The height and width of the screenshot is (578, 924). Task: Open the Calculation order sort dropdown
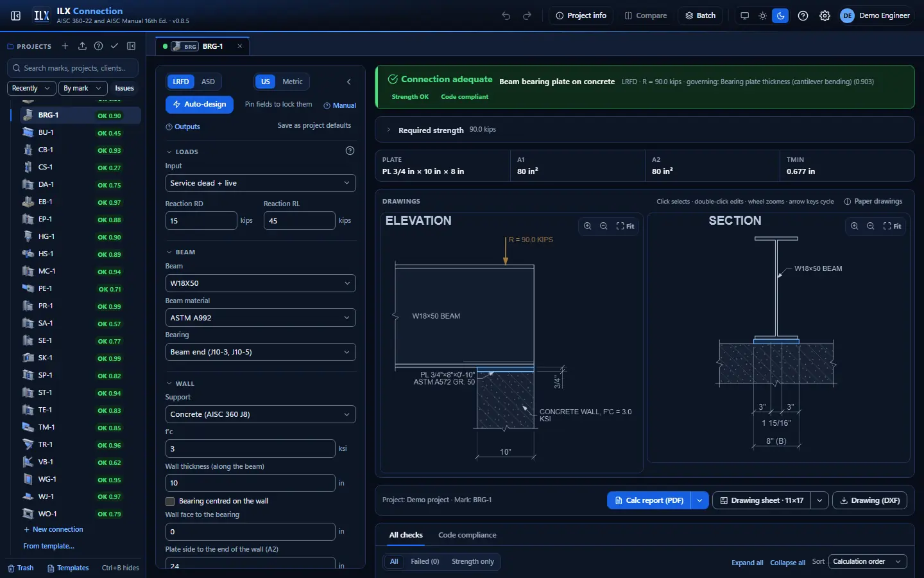click(868, 562)
